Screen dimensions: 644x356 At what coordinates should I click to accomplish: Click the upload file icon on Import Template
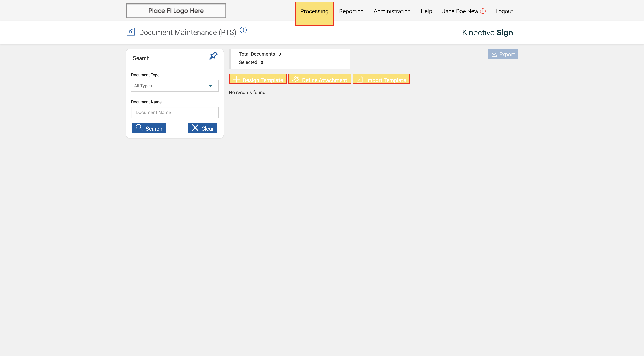360,80
